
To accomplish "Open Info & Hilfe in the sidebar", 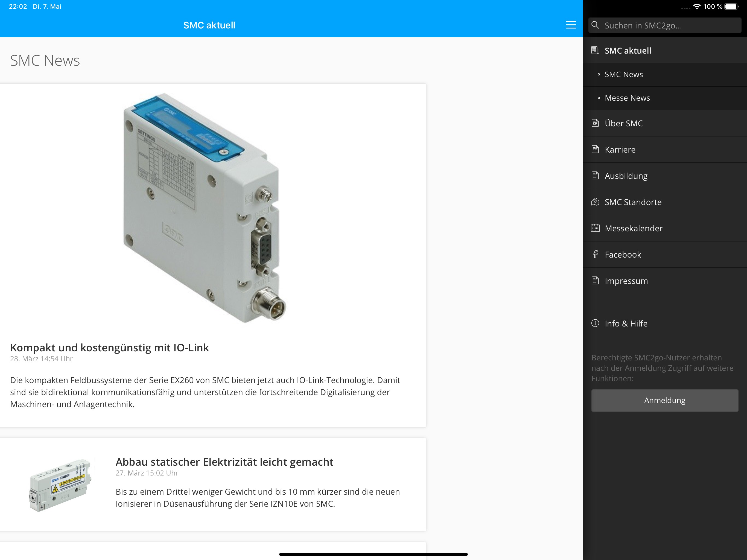I will point(665,323).
